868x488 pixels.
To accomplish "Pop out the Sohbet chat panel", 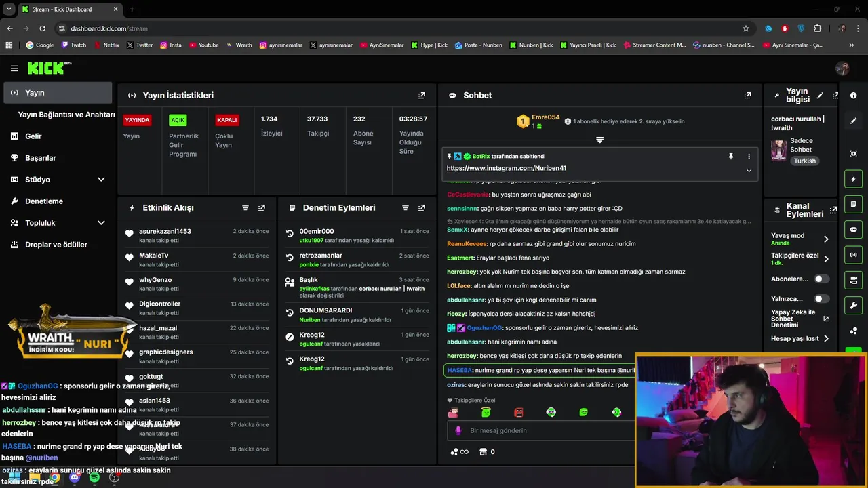I will click(747, 96).
